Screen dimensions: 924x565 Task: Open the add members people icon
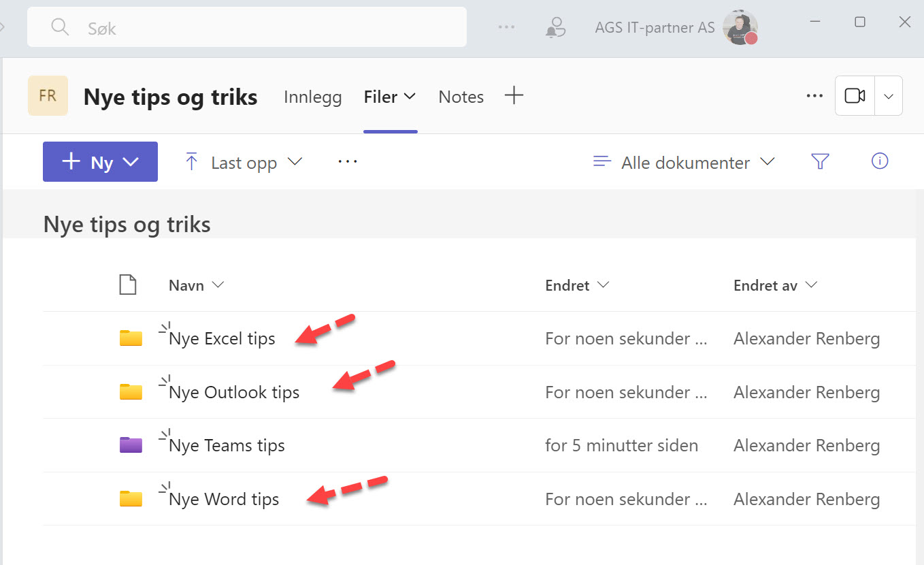tap(555, 27)
